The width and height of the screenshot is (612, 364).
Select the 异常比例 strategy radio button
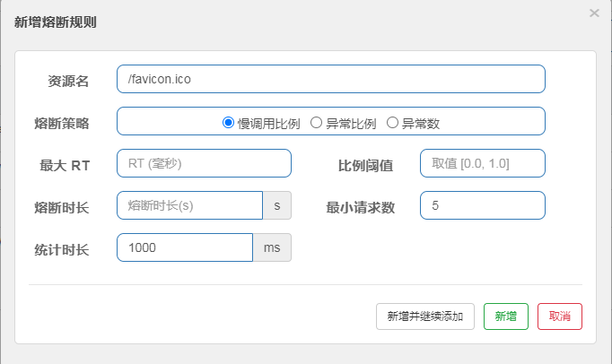click(x=316, y=123)
